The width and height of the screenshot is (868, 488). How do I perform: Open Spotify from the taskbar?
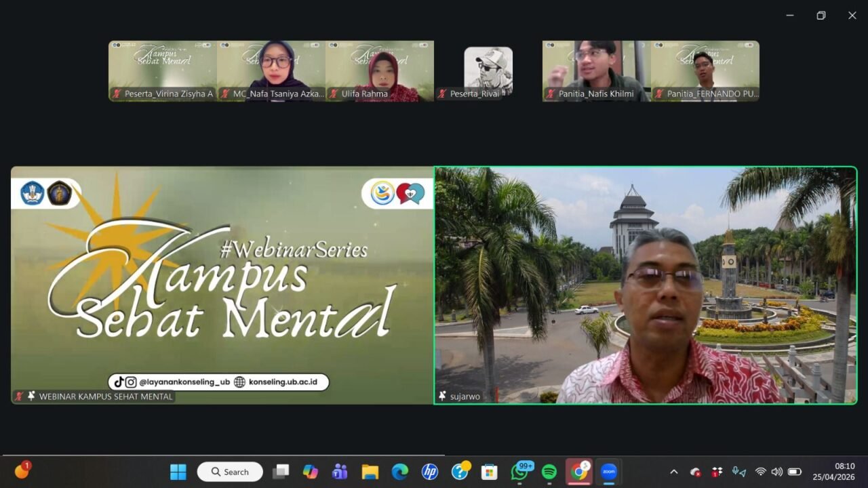coord(549,472)
